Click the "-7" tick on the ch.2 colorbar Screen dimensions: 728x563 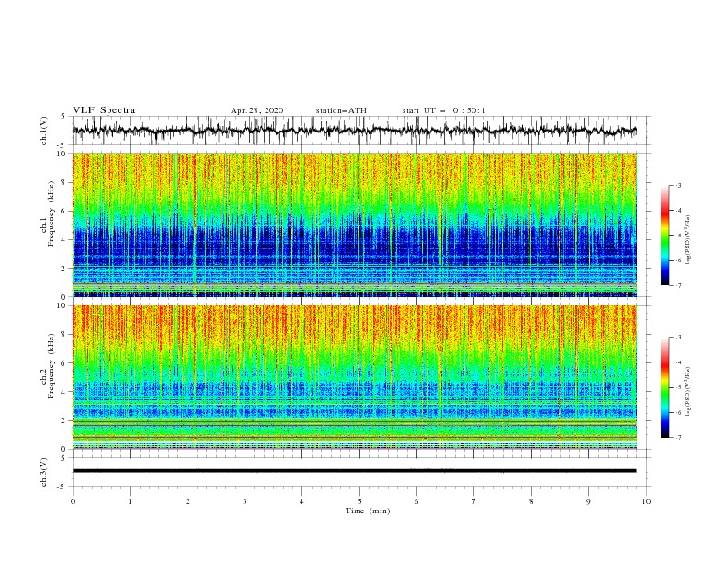click(678, 438)
